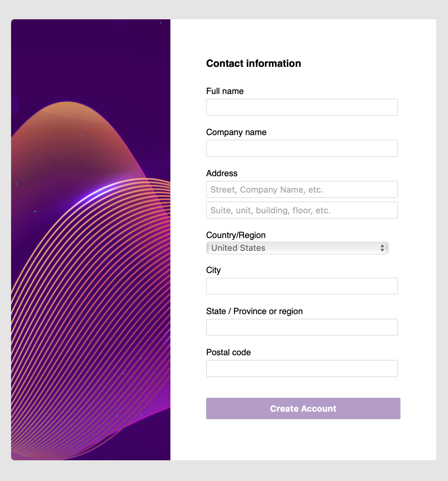Click the Country/Region label
The height and width of the screenshot is (481, 448).
pyautogui.click(x=236, y=235)
